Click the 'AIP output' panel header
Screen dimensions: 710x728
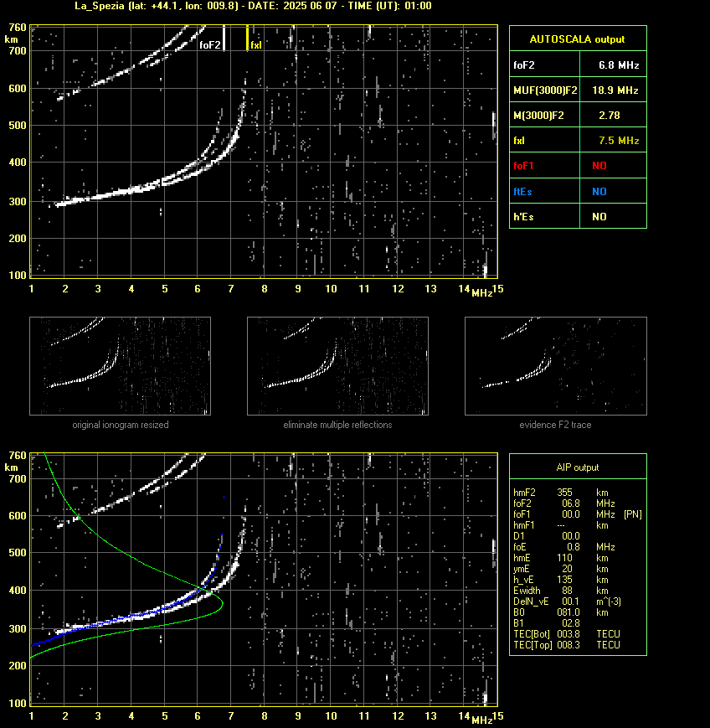coord(578,467)
